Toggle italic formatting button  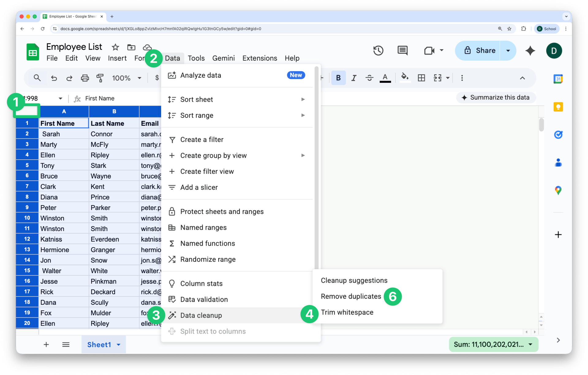tap(354, 78)
